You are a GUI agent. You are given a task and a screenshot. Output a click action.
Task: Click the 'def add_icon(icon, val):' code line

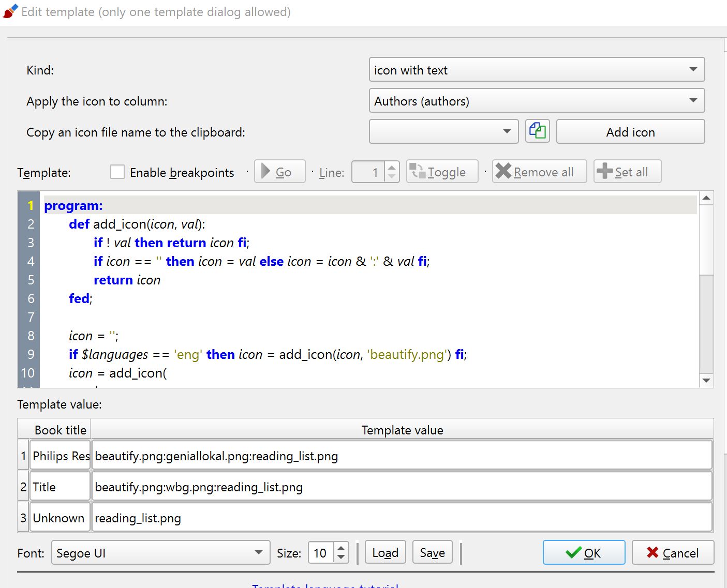(137, 224)
